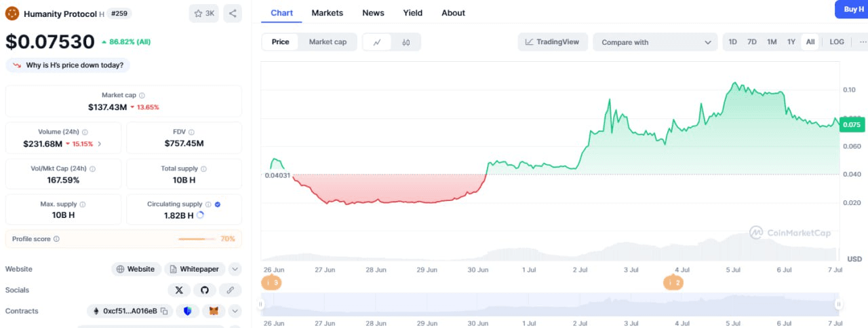The height and width of the screenshot is (328, 868).
Task: Click the blue shield security icon
Action: point(188,311)
